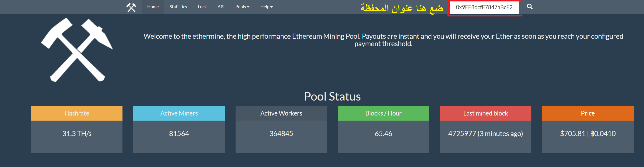The image size is (644, 167).
Task: Select the 364845 active workers value
Action: coord(281,134)
